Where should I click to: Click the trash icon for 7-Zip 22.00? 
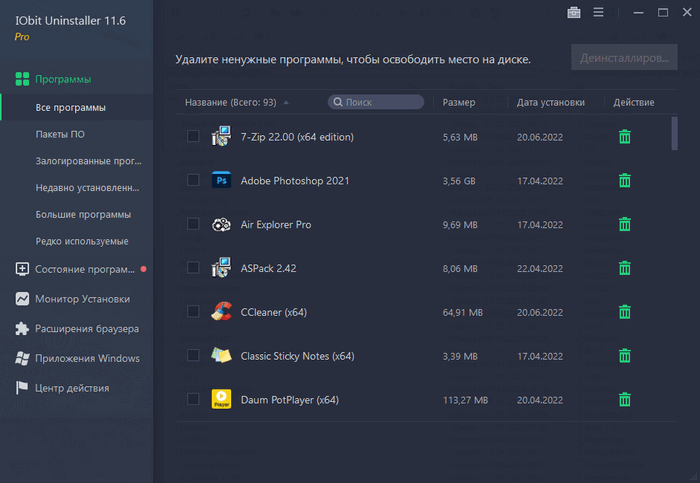click(624, 137)
